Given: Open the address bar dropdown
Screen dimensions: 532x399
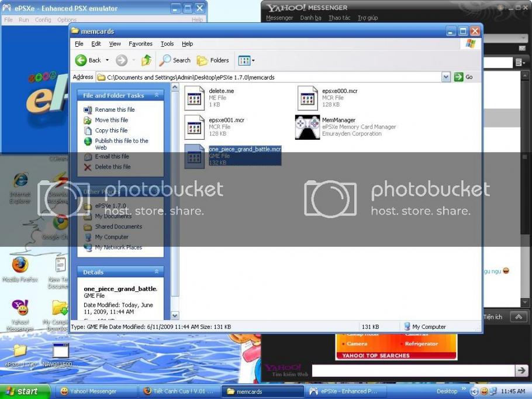Looking at the screenshot, I should click(x=445, y=77).
